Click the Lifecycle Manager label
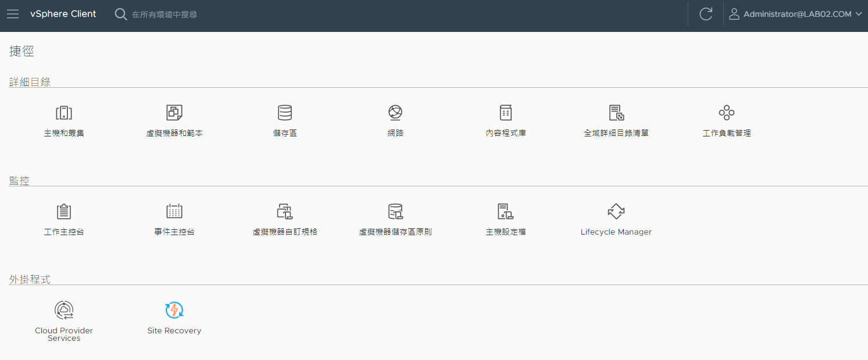 (616, 232)
